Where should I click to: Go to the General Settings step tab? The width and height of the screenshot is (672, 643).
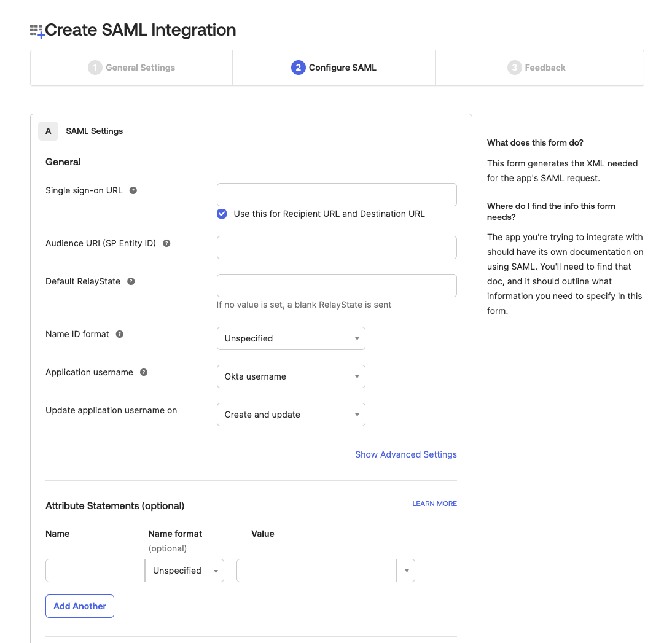tap(131, 68)
